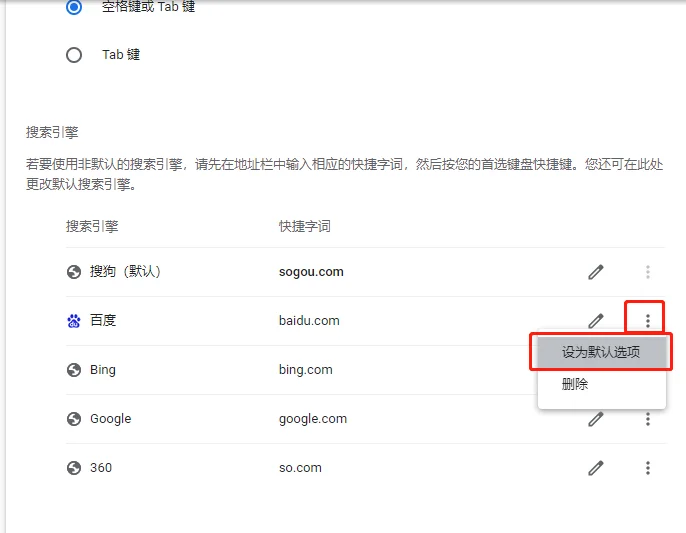Image resolution: width=686 pixels, height=533 pixels.
Task: Click the globe icon next to 搜狗
Action: point(74,272)
